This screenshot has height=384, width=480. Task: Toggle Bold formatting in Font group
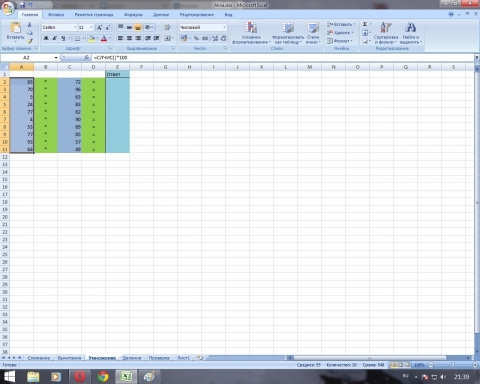point(46,38)
